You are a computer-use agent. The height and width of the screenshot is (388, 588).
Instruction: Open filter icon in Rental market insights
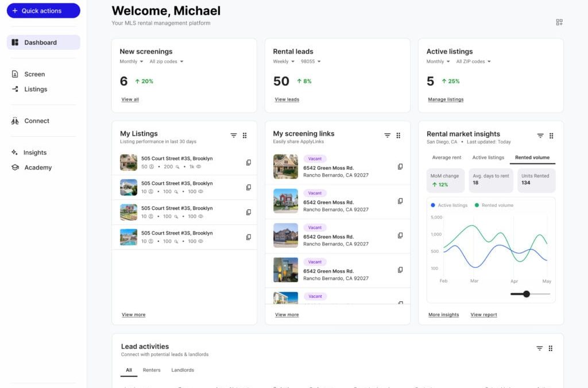coord(540,136)
